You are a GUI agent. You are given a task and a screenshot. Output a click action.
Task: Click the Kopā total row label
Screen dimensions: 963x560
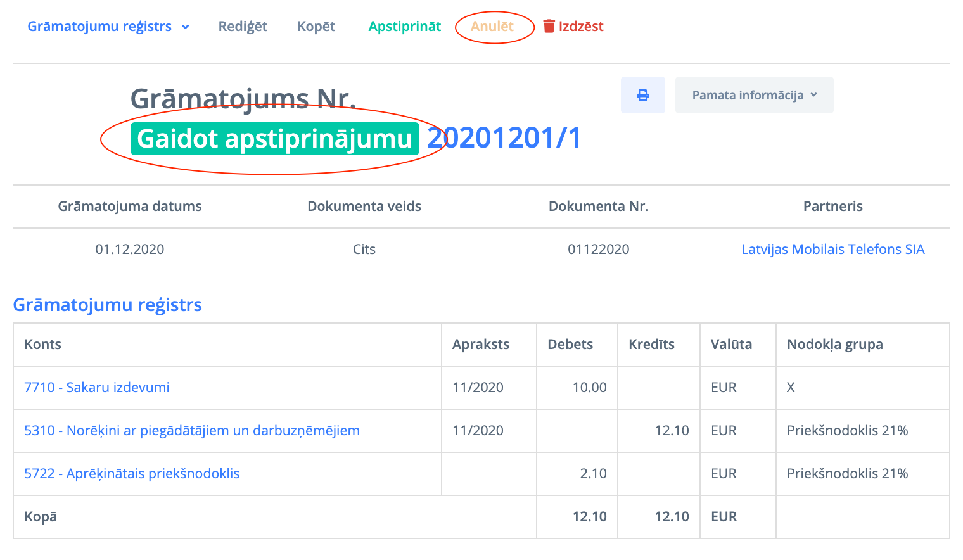[41, 516]
